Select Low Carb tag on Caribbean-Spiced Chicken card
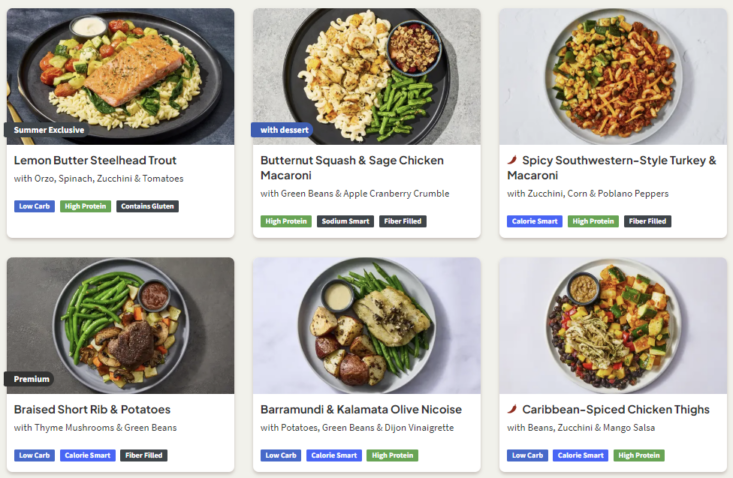 tap(527, 455)
